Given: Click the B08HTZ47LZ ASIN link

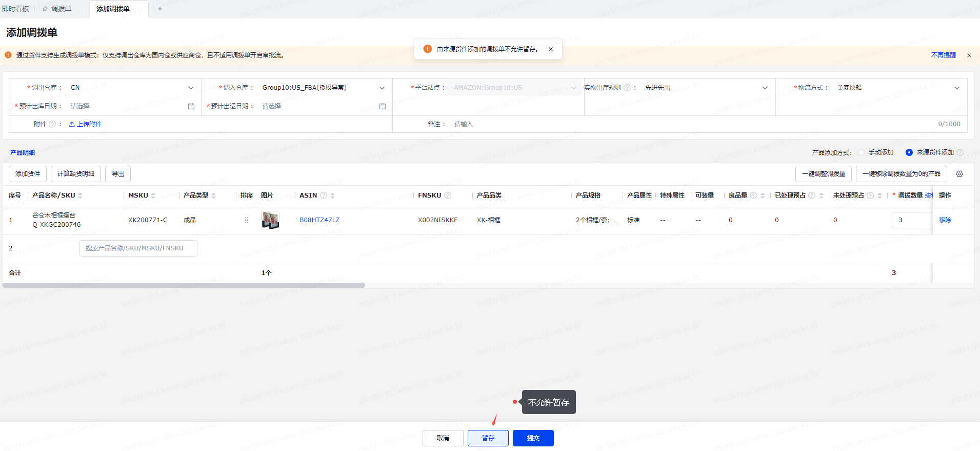Looking at the screenshot, I should click(x=319, y=220).
